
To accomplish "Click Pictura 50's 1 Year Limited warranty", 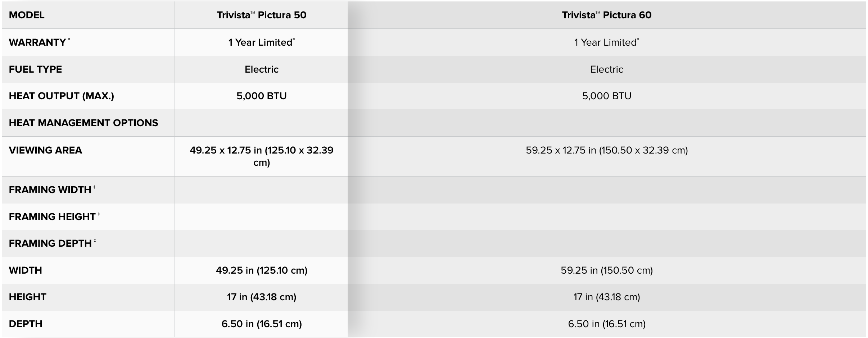I will pyautogui.click(x=261, y=42).
